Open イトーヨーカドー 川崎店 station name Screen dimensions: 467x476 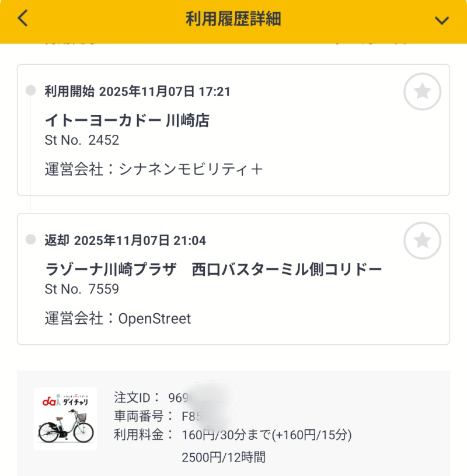point(127,121)
